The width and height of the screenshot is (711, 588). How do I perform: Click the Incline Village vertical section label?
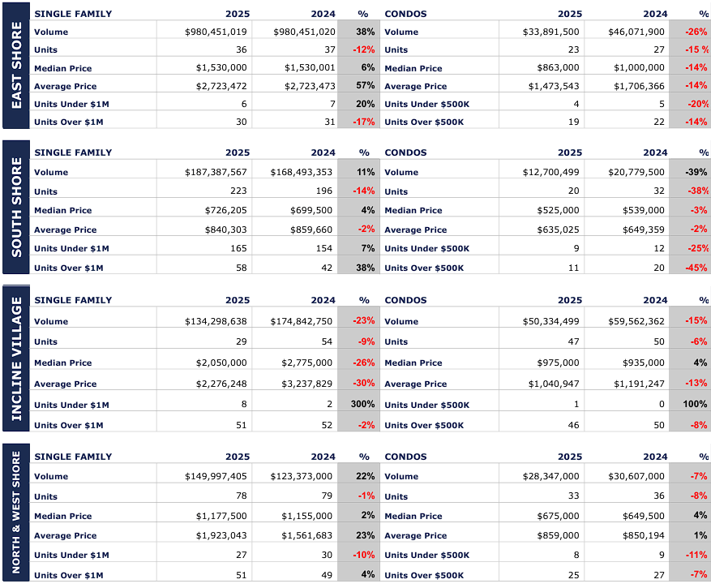point(16,355)
